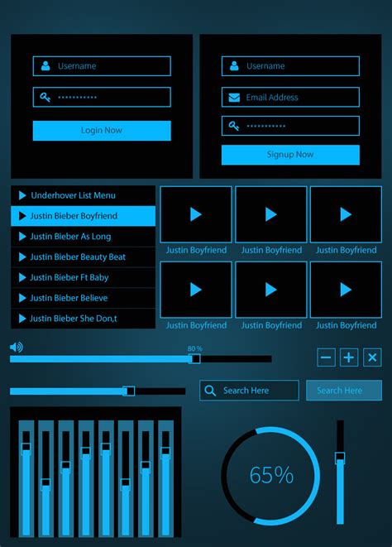The height and width of the screenshot is (547, 392).
Task: Click the Search Here button
Action: [344, 391]
